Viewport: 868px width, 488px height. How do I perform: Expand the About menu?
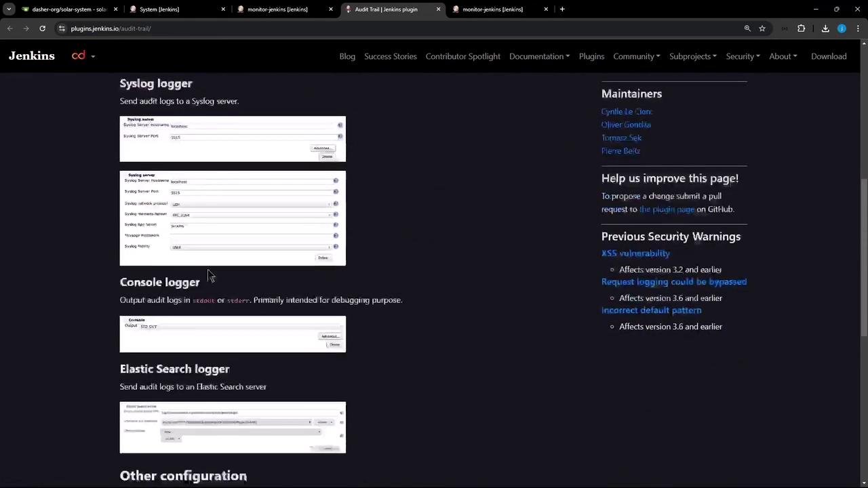click(783, 56)
